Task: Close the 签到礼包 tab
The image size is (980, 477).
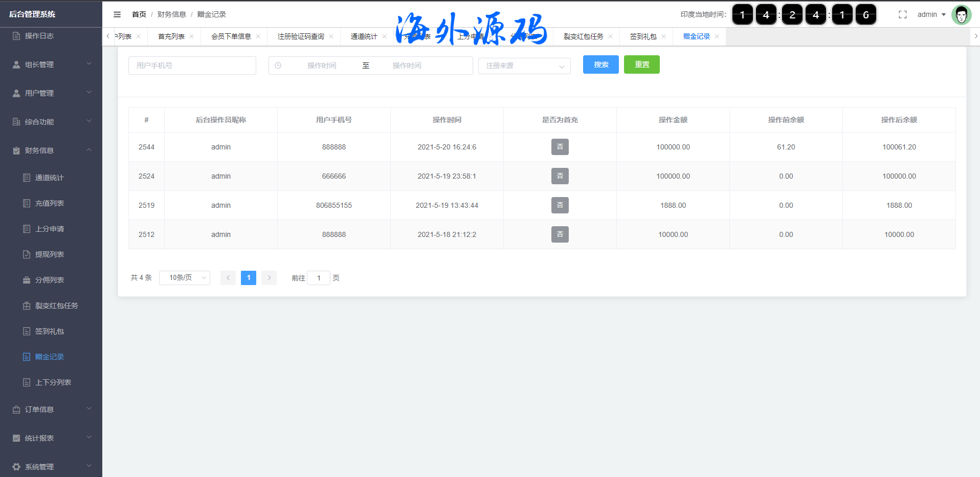Action: point(663,36)
